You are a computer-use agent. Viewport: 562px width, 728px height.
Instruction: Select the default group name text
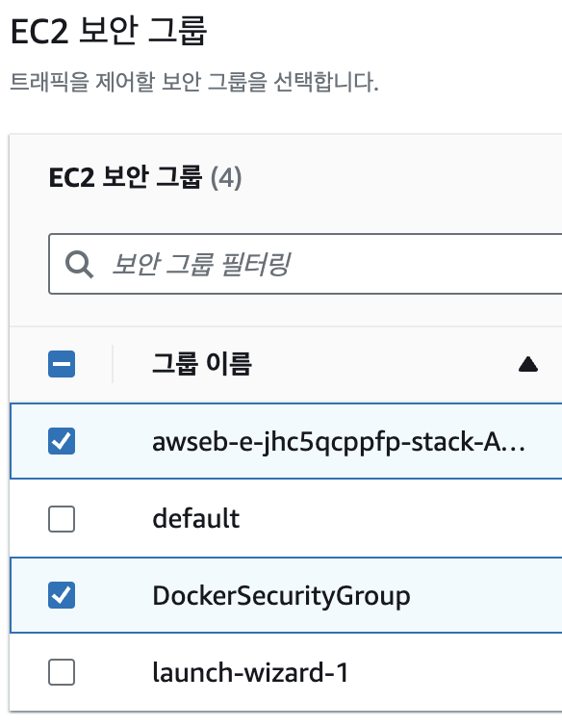196,519
